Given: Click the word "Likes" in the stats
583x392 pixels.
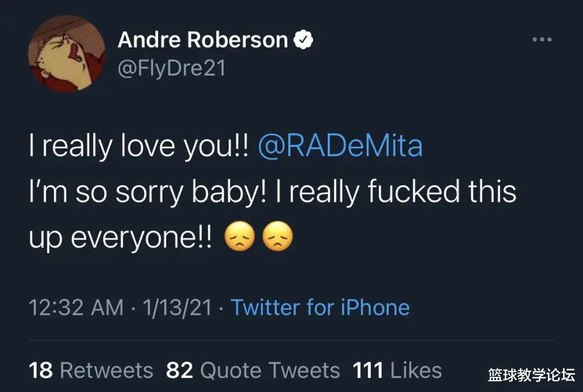Looking at the screenshot, I should click(x=416, y=370).
